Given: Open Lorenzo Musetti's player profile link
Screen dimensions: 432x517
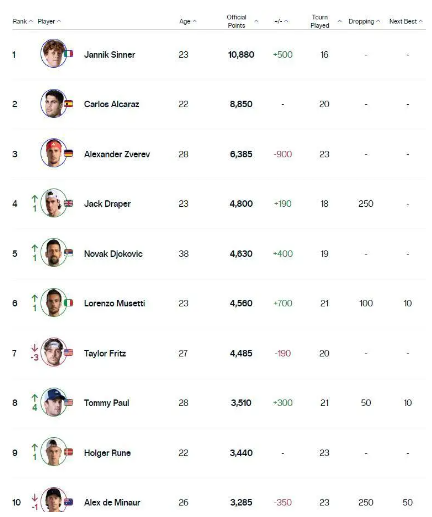Looking at the screenshot, I should (114, 303).
